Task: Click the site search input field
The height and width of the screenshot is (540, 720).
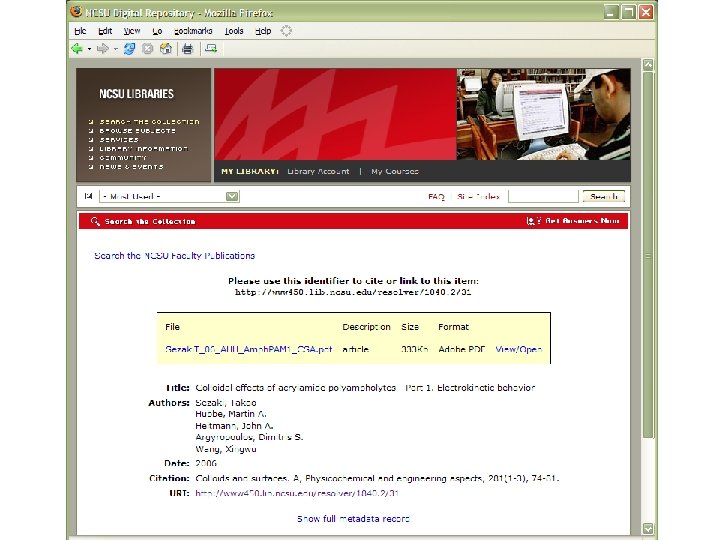Action: click(x=543, y=197)
